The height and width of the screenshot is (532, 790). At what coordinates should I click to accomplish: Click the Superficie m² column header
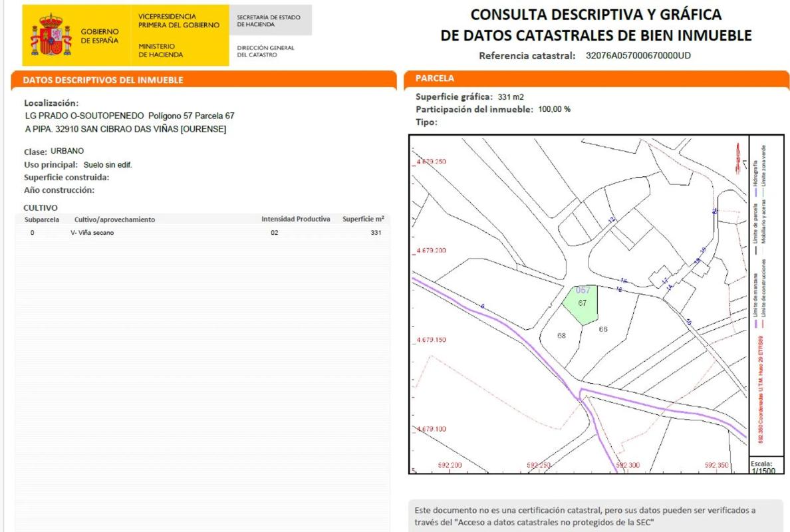363,219
